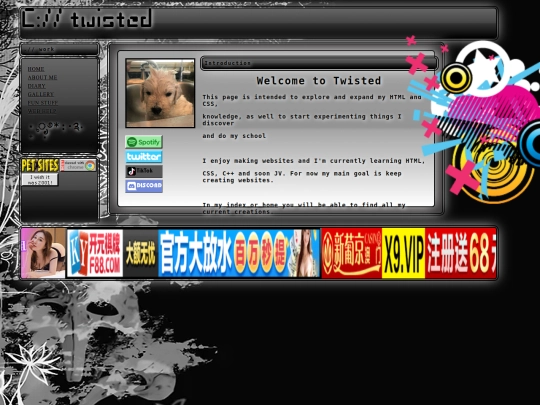Screen dimensions: 540x405
Task: Open the WEB HELP link
Action: pos(42,111)
